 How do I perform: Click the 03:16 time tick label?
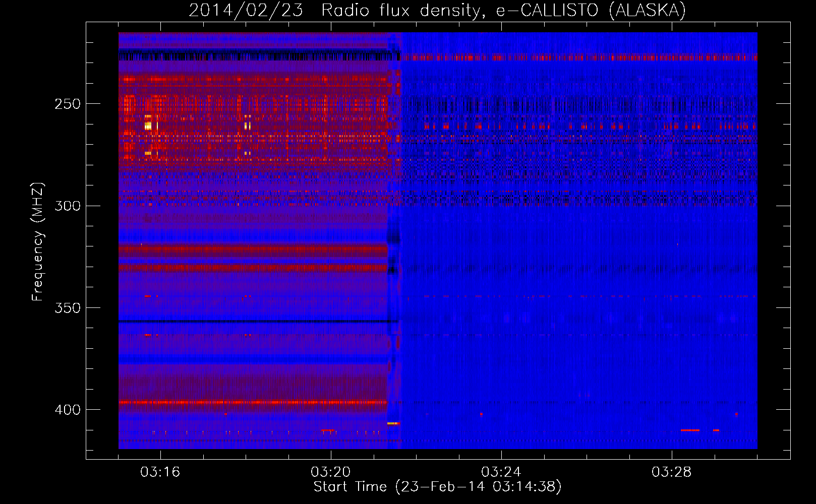pos(160,472)
